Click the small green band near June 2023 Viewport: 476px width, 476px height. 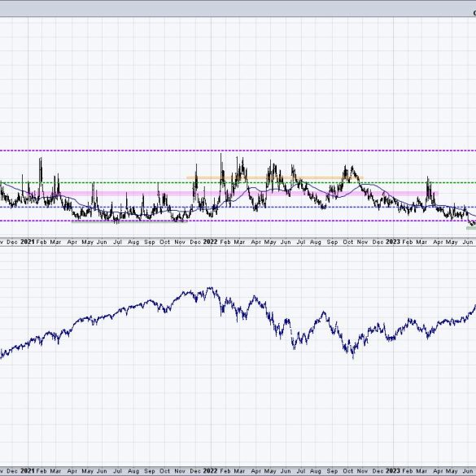tap(471, 228)
